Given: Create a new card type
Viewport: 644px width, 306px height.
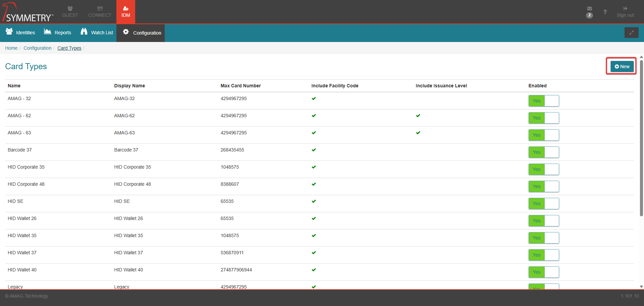Looking at the screenshot, I should pos(622,67).
